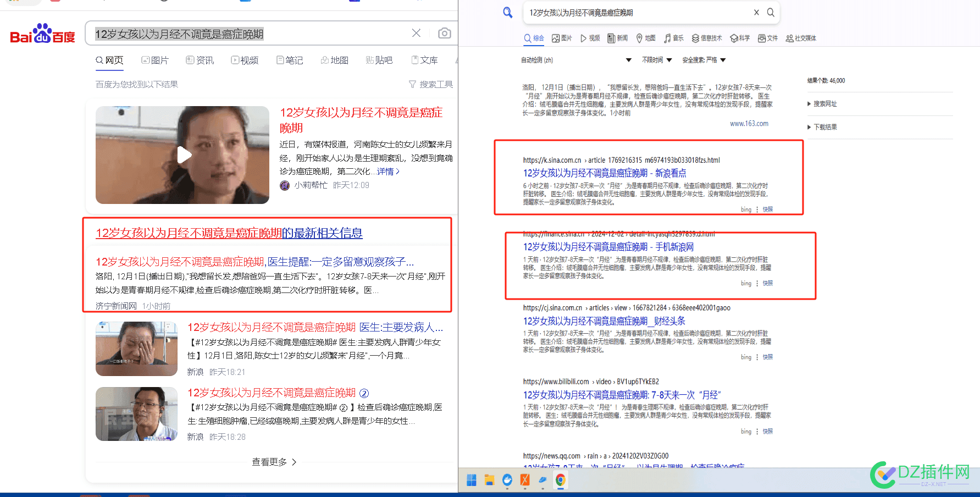Switch to Baidu 视频 tab
This screenshot has width=980, height=497.
pos(245,60)
